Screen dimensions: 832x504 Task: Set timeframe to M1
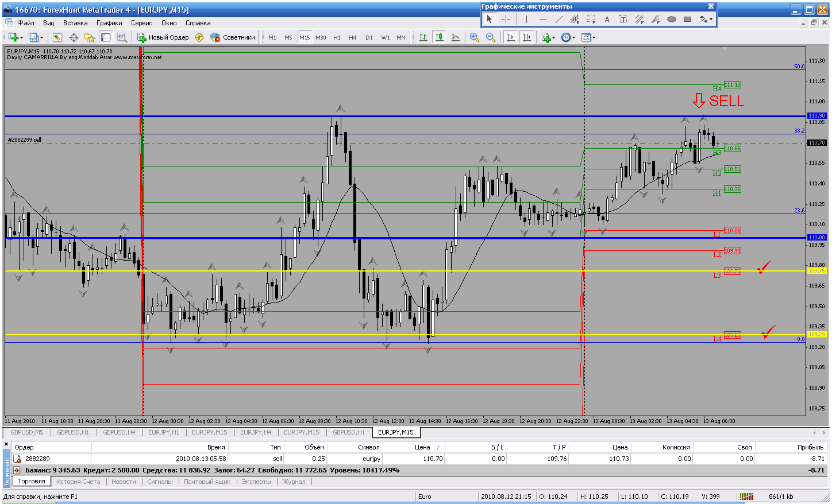272,37
